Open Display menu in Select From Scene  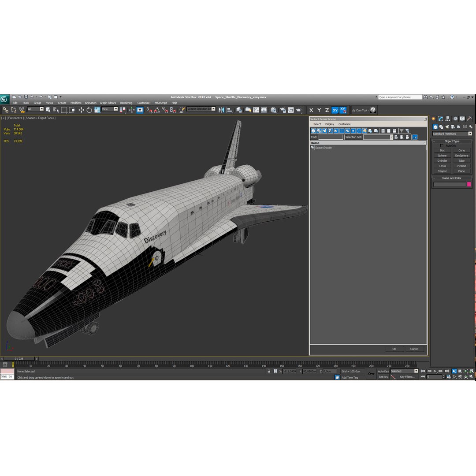coord(329,124)
